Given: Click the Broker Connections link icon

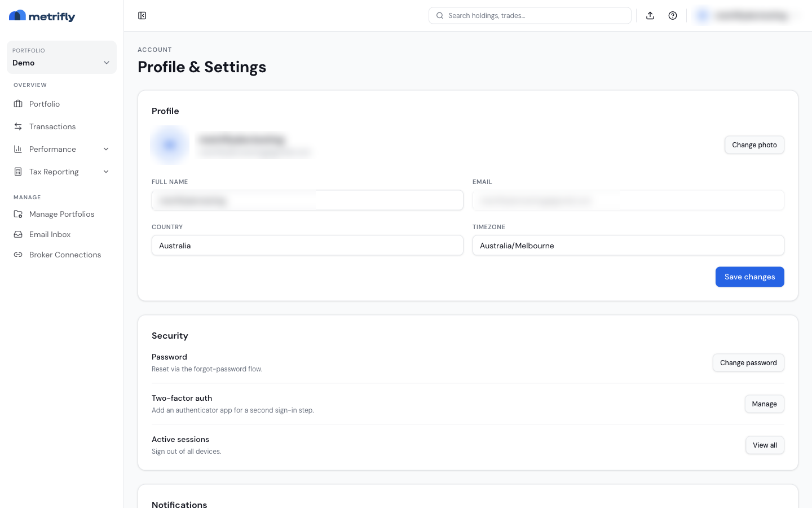Looking at the screenshot, I should 18,255.
